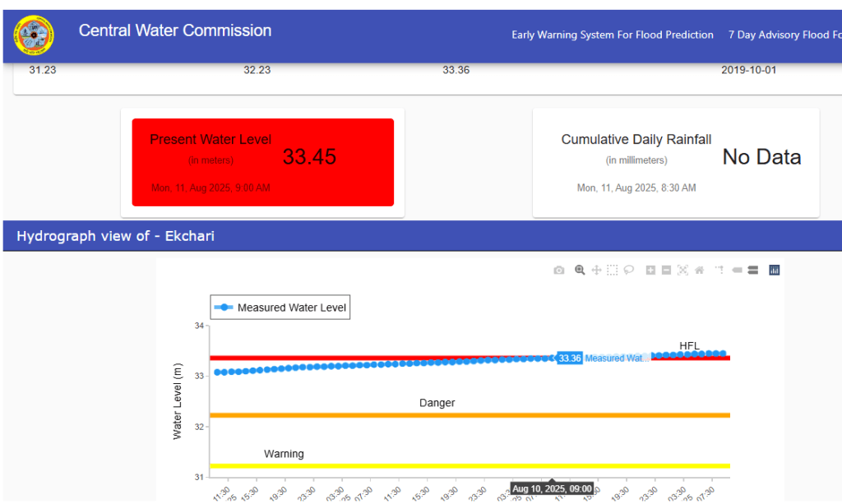
Task: Download plot as PNG camera icon
Action: coord(559,270)
